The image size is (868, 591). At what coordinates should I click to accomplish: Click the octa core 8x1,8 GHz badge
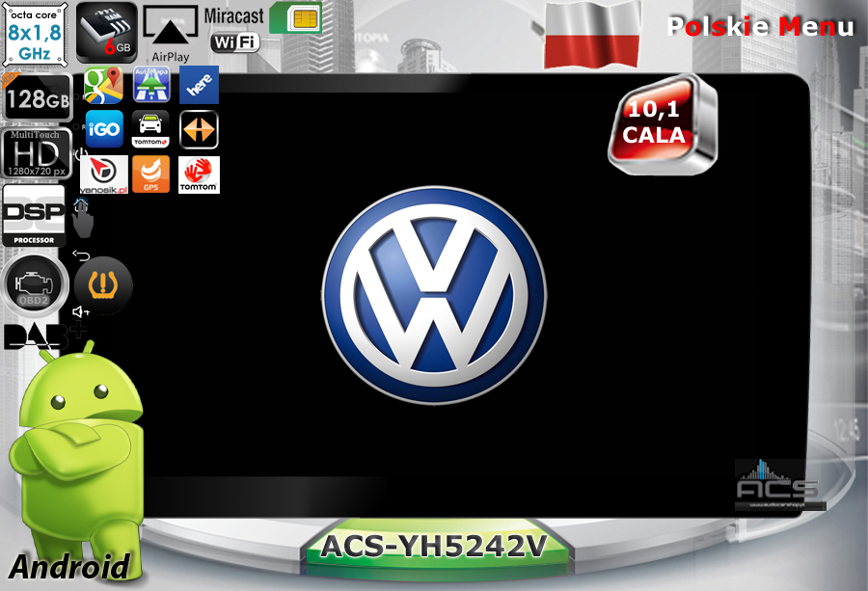click(x=36, y=35)
